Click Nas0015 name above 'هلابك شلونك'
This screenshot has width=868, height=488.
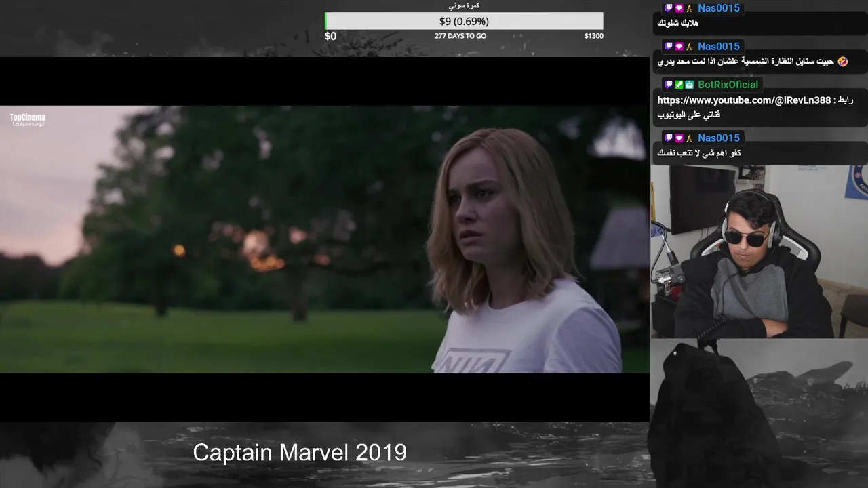719,8
